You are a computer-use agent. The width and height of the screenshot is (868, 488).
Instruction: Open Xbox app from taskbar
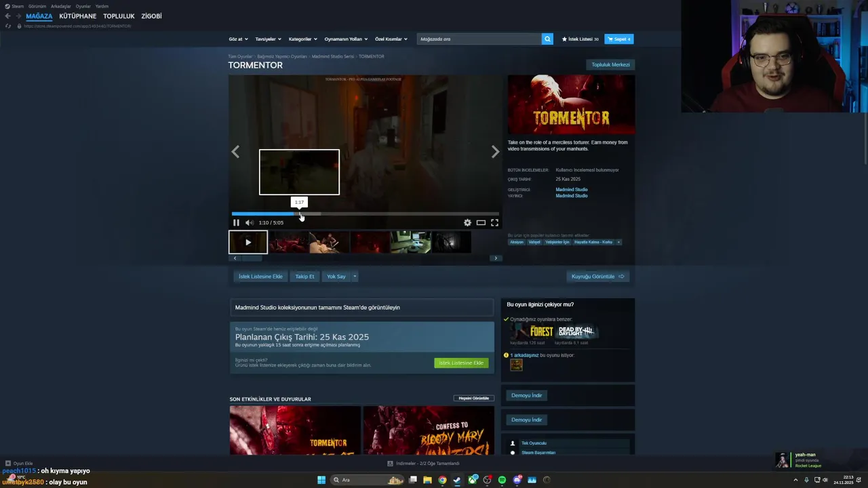coord(473,480)
